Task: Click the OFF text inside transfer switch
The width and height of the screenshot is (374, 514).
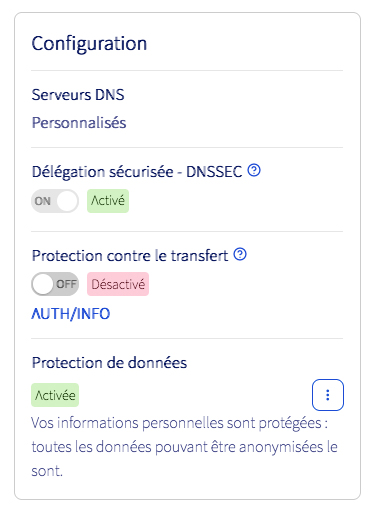Action: coord(66,284)
